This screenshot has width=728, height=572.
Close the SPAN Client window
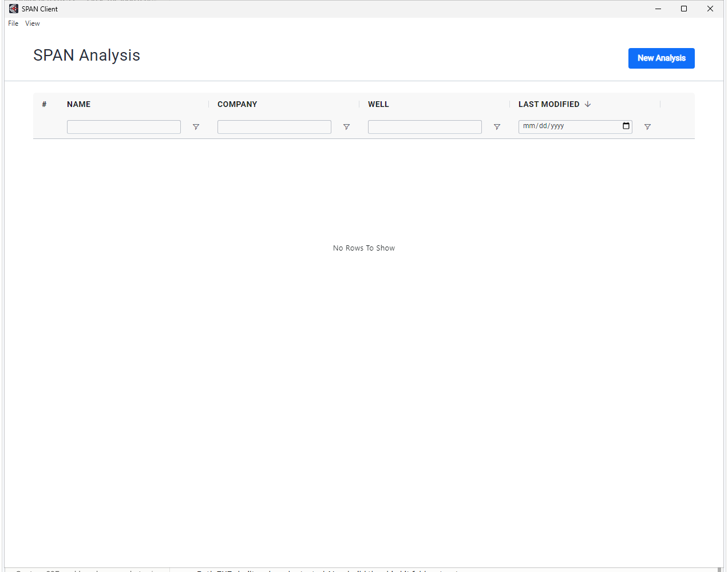[x=710, y=9]
